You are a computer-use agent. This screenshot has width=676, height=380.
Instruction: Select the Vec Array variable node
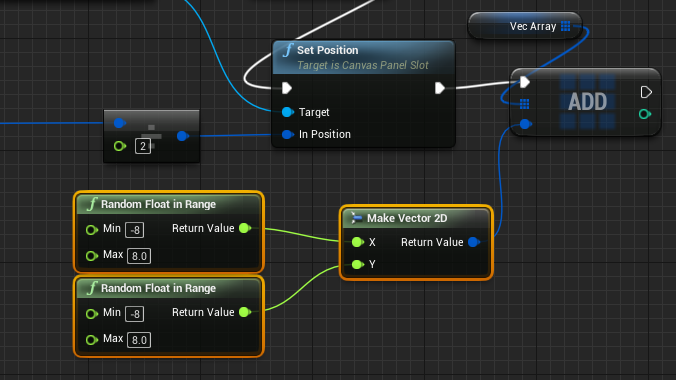click(525, 26)
